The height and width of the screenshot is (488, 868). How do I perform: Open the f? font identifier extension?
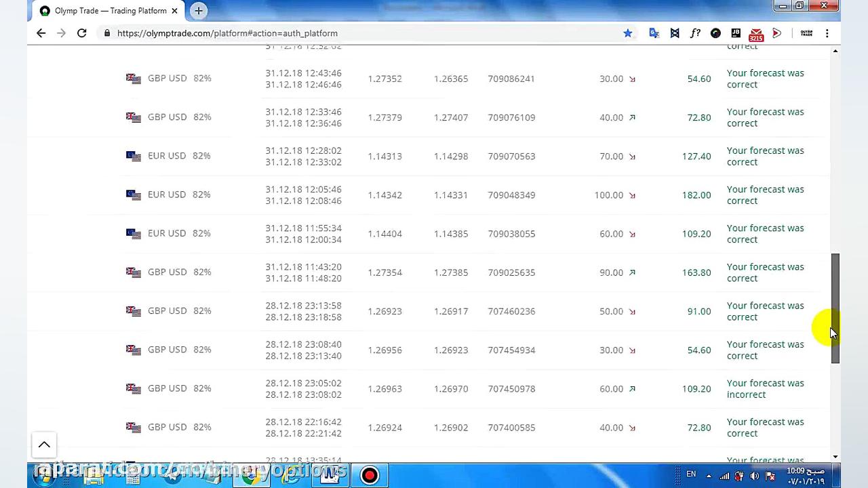[695, 33]
